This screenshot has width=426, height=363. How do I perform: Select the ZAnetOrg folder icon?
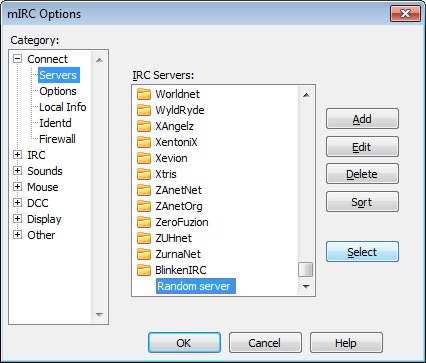click(144, 206)
